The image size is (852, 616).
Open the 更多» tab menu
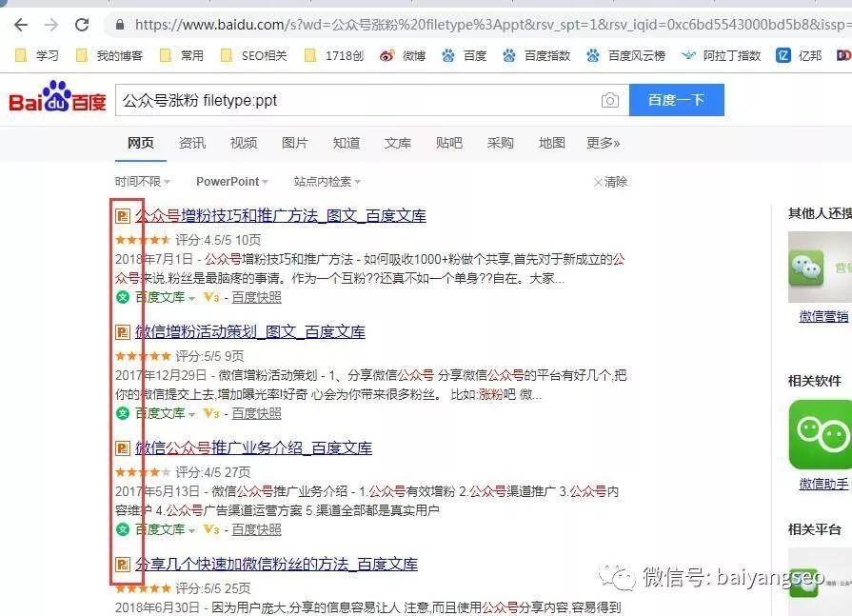(x=604, y=144)
